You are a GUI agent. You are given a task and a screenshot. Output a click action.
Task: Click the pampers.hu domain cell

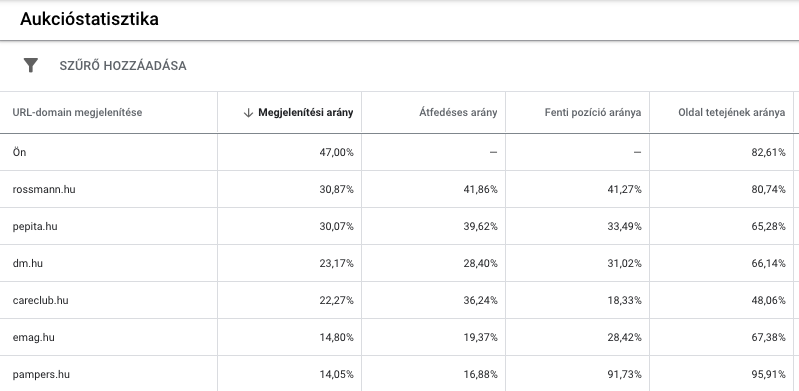[x=41, y=375]
